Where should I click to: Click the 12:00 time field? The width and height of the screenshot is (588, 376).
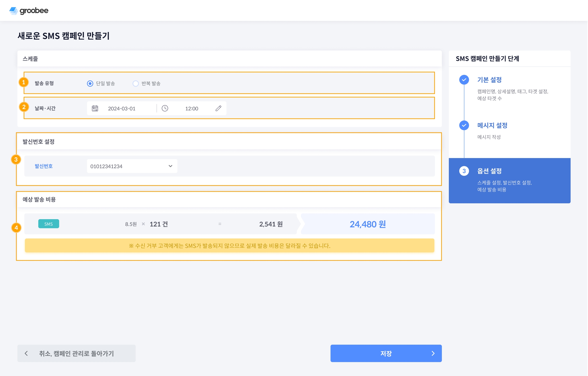[x=192, y=109]
